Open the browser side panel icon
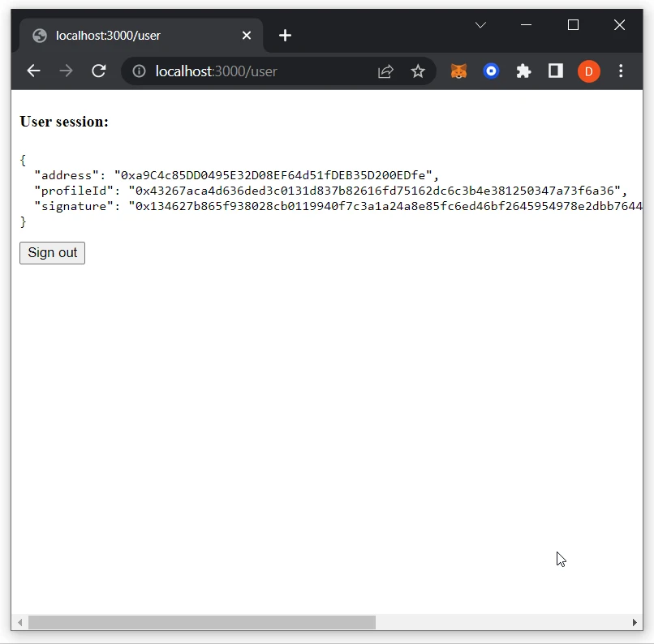The height and width of the screenshot is (644, 654). pyautogui.click(x=555, y=71)
